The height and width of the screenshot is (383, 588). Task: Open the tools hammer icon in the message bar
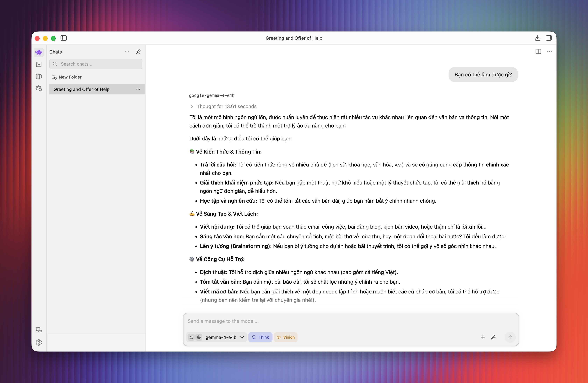point(493,337)
